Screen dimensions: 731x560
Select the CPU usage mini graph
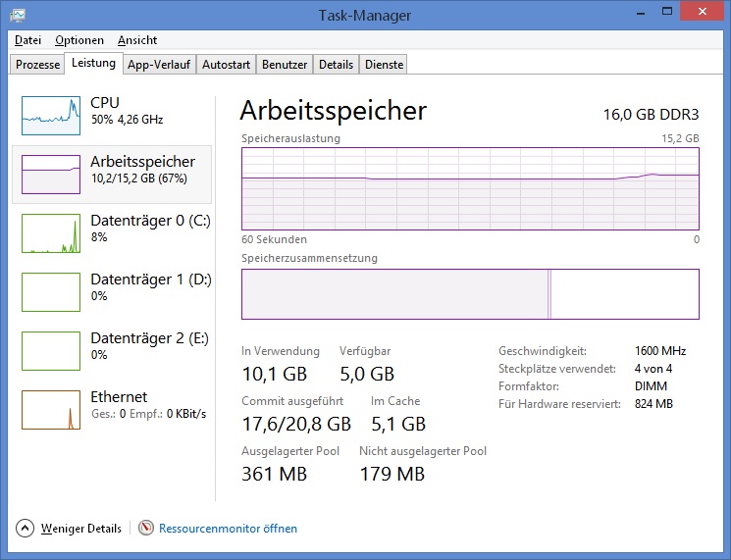(x=51, y=116)
